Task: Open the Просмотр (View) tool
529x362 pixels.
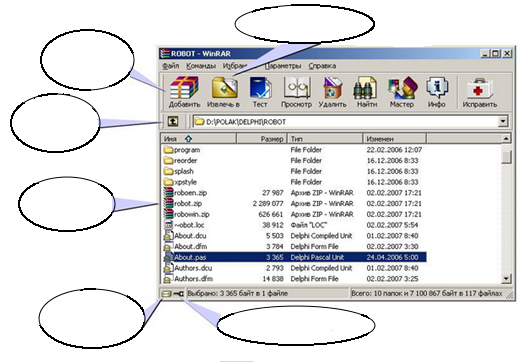Action: [x=297, y=92]
